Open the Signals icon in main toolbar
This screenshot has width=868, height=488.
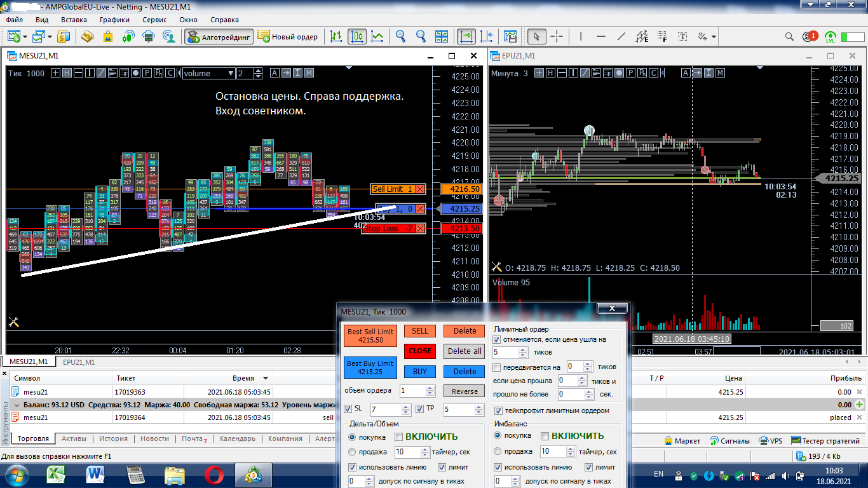point(128,36)
